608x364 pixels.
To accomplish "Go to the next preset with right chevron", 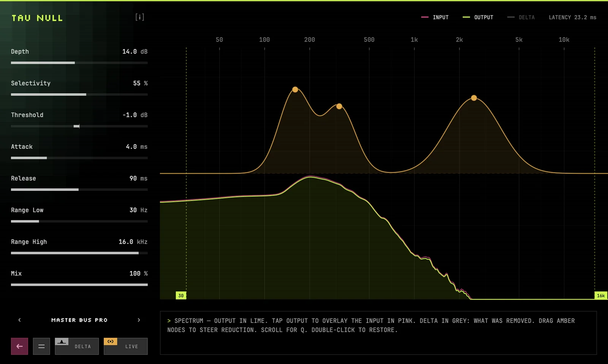I will [x=139, y=320].
